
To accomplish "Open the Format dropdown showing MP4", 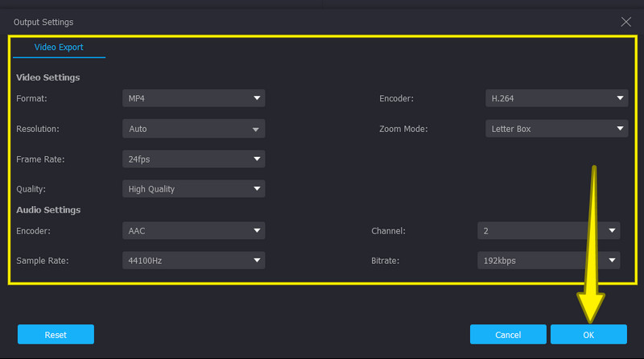I will (x=193, y=98).
